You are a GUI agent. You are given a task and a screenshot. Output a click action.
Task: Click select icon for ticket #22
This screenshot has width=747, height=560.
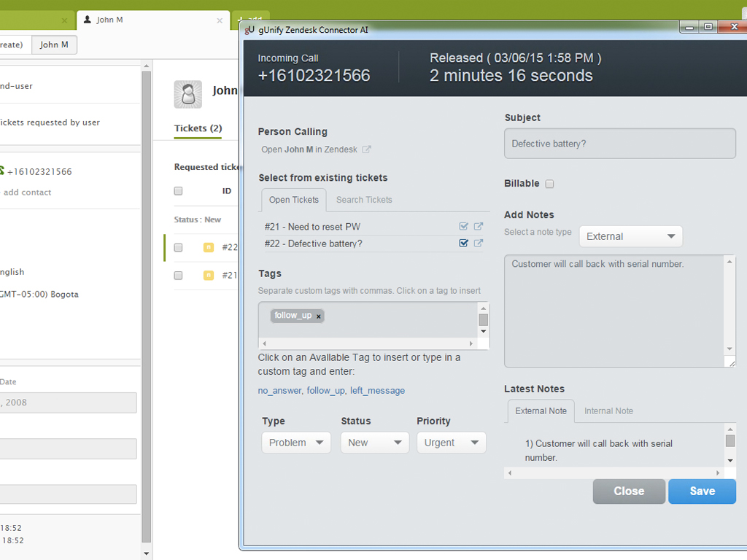click(464, 244)
